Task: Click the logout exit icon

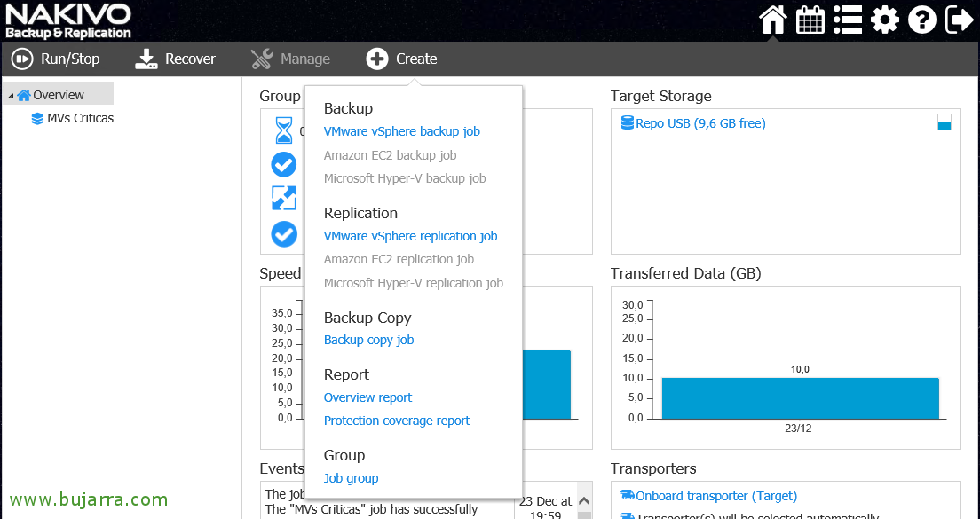Action: [960, 20]
